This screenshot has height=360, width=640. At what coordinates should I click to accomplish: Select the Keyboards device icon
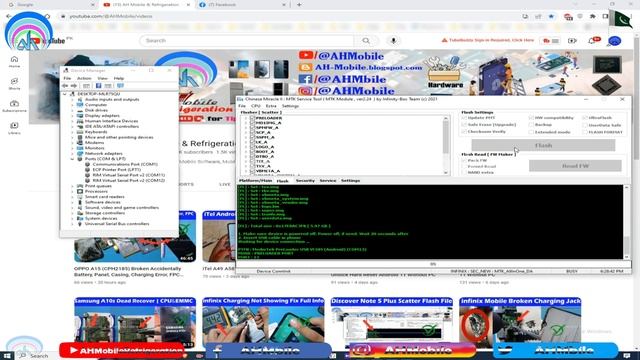(80, 132)
